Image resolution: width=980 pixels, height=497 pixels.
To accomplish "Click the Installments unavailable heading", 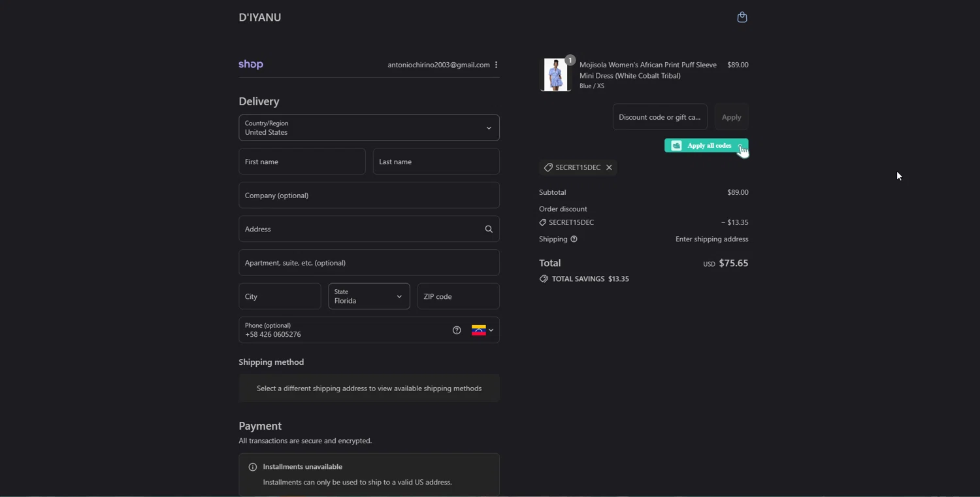I will (x=303, y=467).
